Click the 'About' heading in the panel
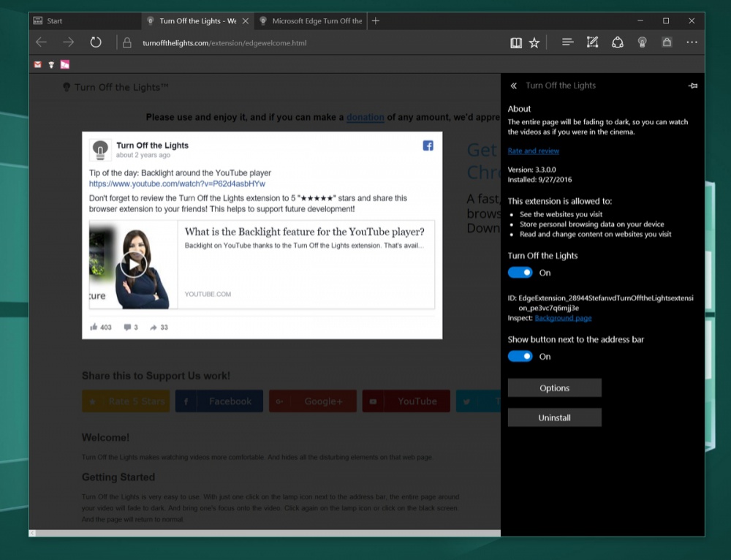This screenshot has height=560, width=731. point(519,109)
